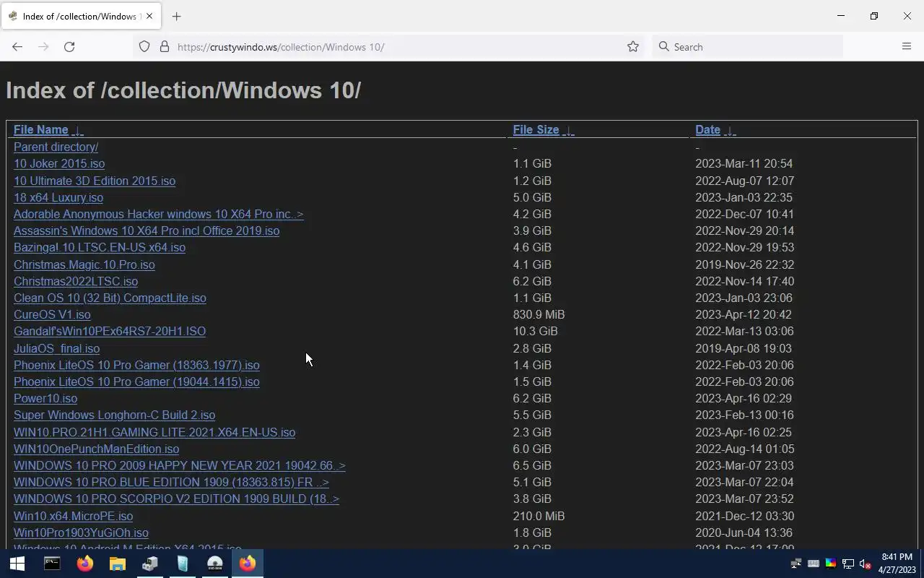Open the network tray icon

pos(848,564)
